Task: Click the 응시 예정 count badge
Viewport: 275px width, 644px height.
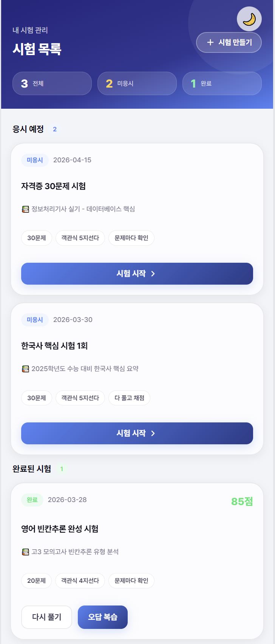Action: tap(55, 129)
